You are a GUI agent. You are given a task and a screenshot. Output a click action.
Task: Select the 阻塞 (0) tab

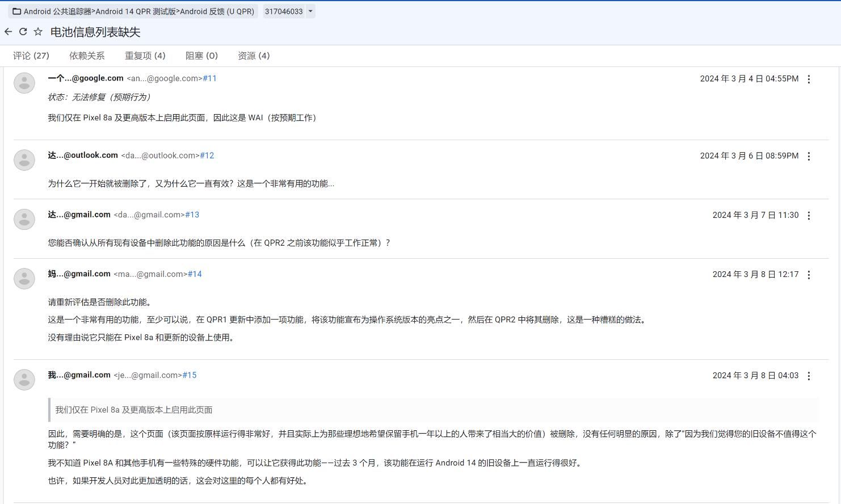click(x=201, y=56)
